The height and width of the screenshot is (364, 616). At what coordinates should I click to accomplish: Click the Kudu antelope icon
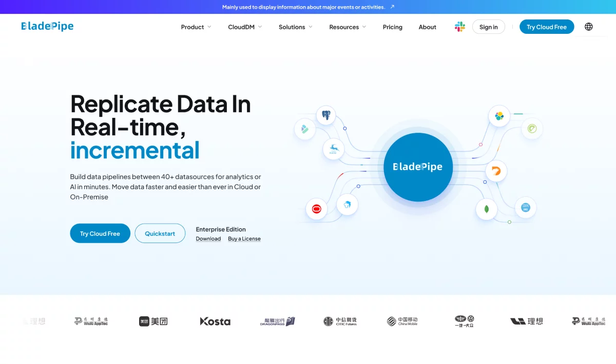coord(334,149)
